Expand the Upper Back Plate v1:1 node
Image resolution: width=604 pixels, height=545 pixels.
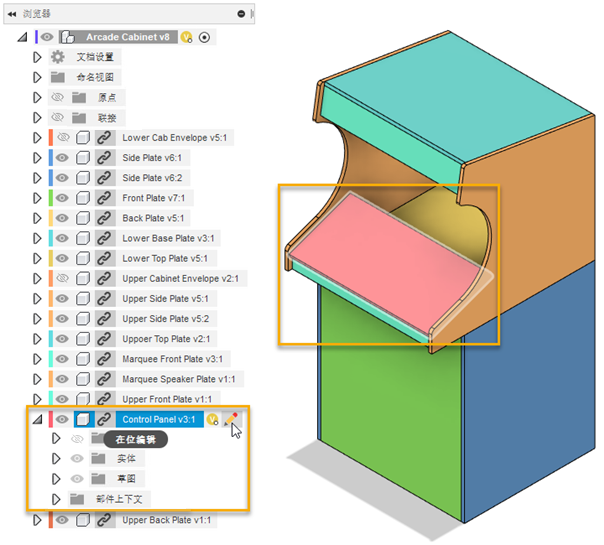37,520
